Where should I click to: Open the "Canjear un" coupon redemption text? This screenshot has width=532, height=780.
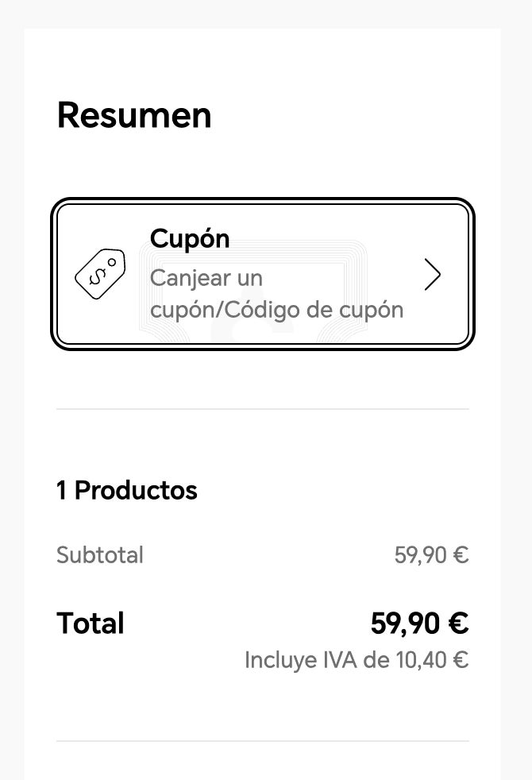pyautogui.click(x=206, y=279)
